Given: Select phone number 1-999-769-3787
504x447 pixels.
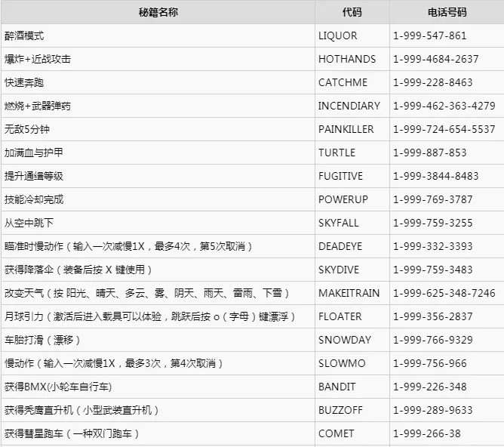Looking at the screenshot, I should [x=432, y=199].
